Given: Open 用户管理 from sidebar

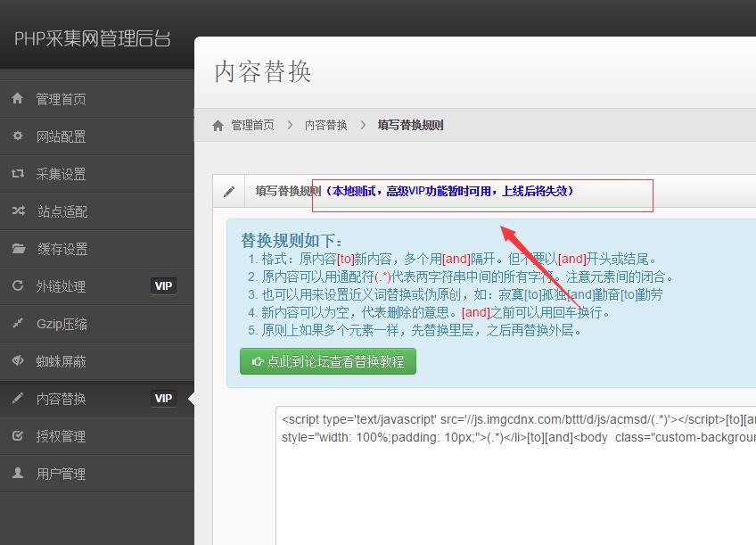Looking at the screenshot, I should (97, 475).
